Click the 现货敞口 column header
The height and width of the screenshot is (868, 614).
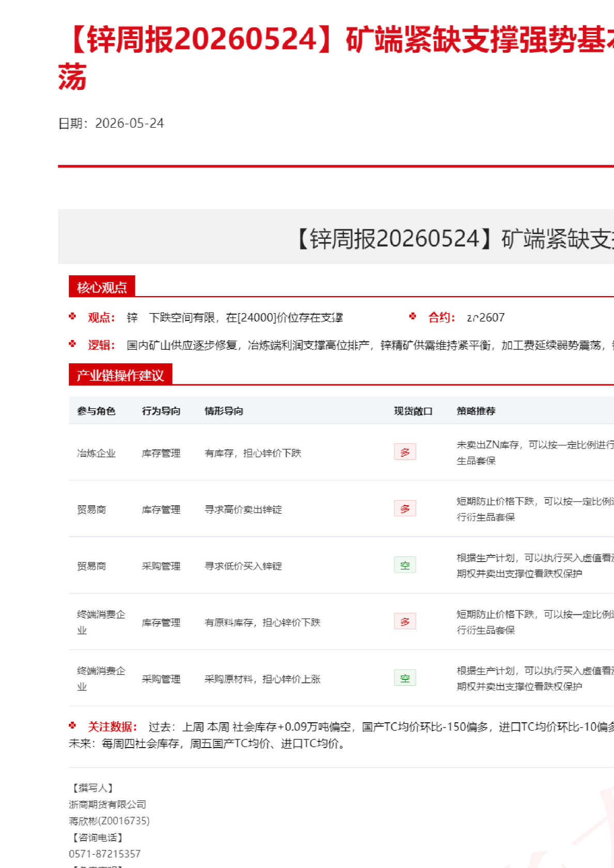point(413,411)
